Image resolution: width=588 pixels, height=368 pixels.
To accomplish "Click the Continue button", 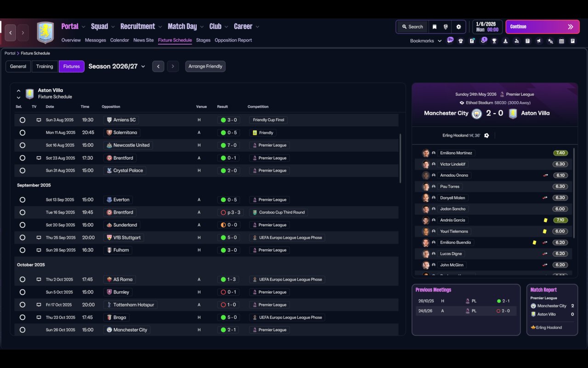I will pyautogui.click(x=543, y=27).
